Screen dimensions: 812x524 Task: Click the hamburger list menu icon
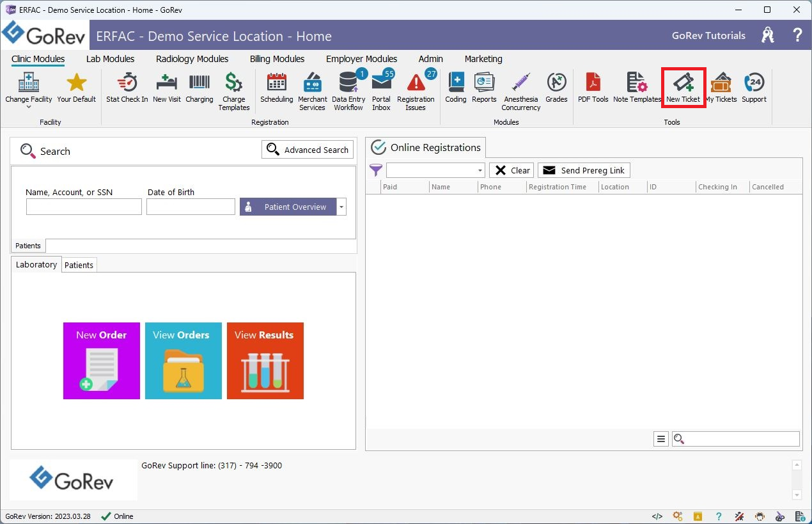[661, 439]
